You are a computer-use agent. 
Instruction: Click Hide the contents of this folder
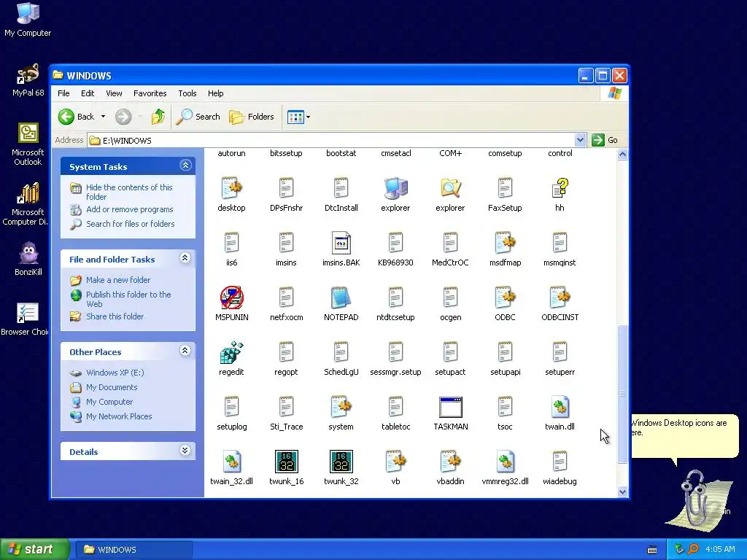click(x=129, y=192)
